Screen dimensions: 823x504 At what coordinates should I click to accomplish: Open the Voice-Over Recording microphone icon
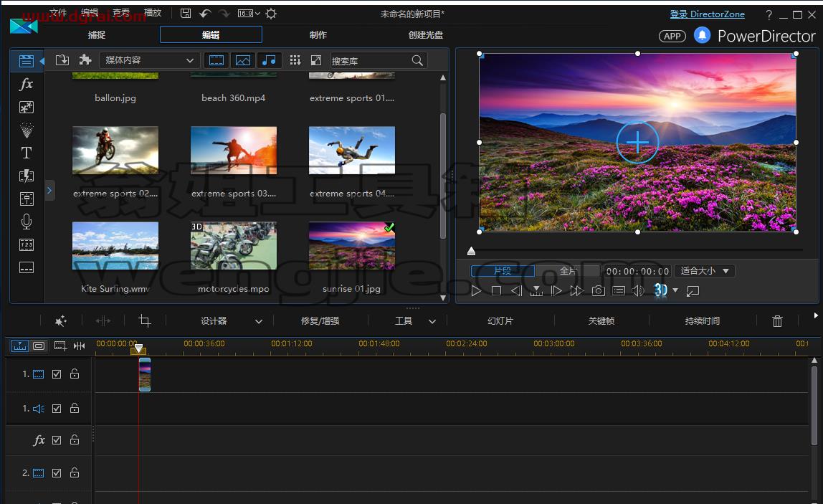click(x=27, y=222)
